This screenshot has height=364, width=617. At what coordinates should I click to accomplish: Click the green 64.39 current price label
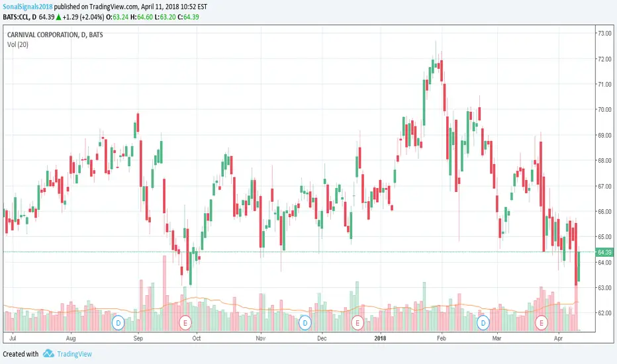[604, 252]
